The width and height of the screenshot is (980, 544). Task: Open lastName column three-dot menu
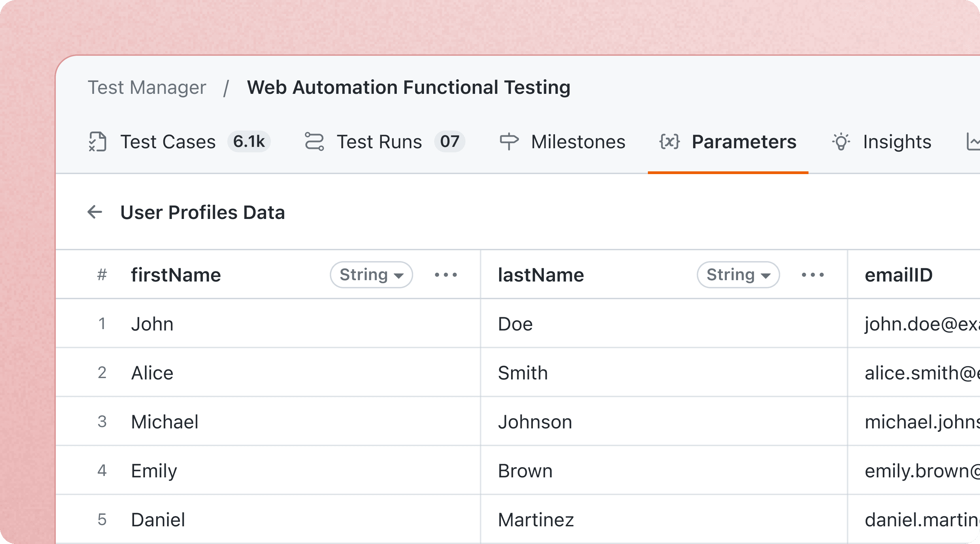tap(813, 275)
